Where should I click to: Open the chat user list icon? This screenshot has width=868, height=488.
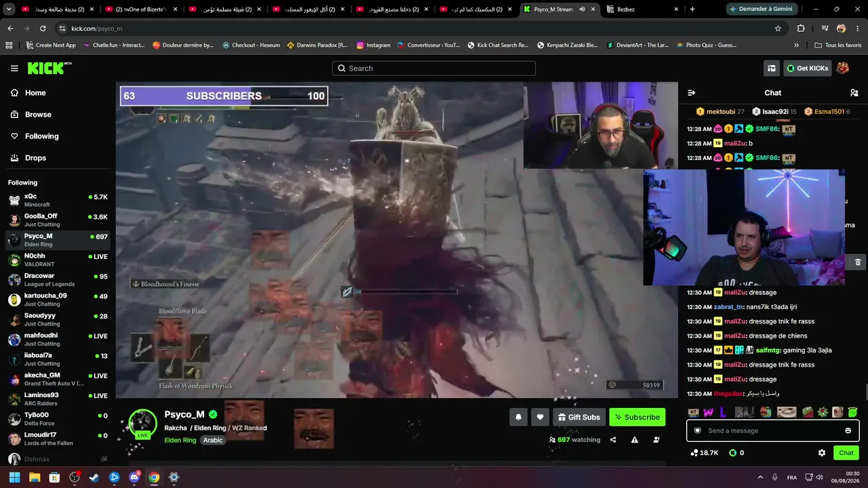[x=854, y=93]
